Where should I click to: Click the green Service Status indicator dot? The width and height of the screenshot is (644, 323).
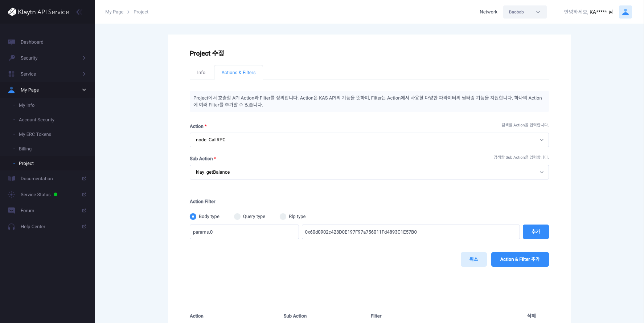(x=56, y=194)
